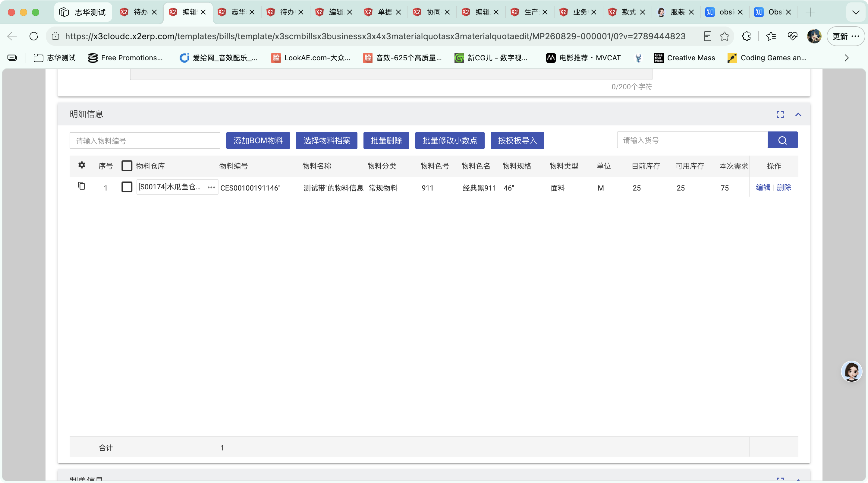Reload the current page
This screenshot has width=868, height=483.
point(34,36)
